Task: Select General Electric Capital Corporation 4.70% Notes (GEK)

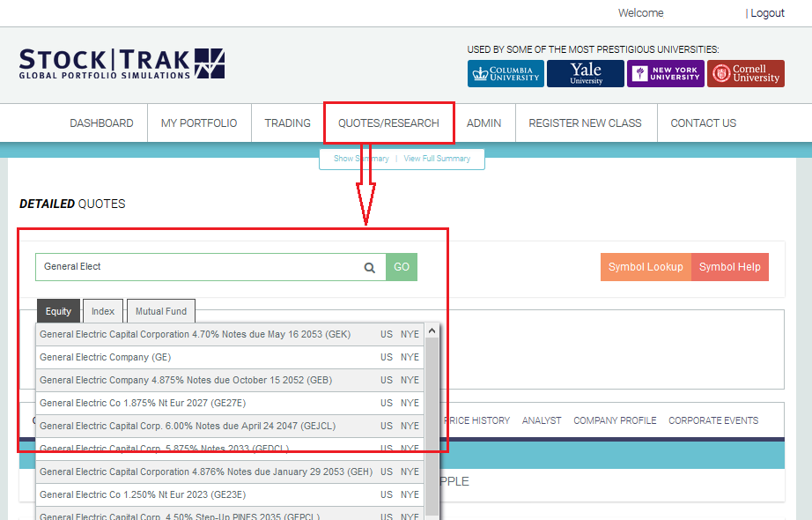Action: [x=230, y=334]
